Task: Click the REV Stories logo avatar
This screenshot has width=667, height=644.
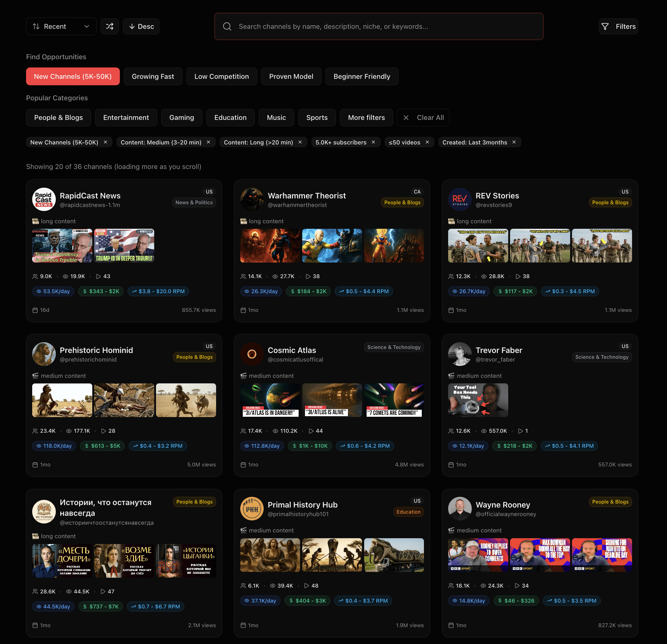Action: click(460, 199)
